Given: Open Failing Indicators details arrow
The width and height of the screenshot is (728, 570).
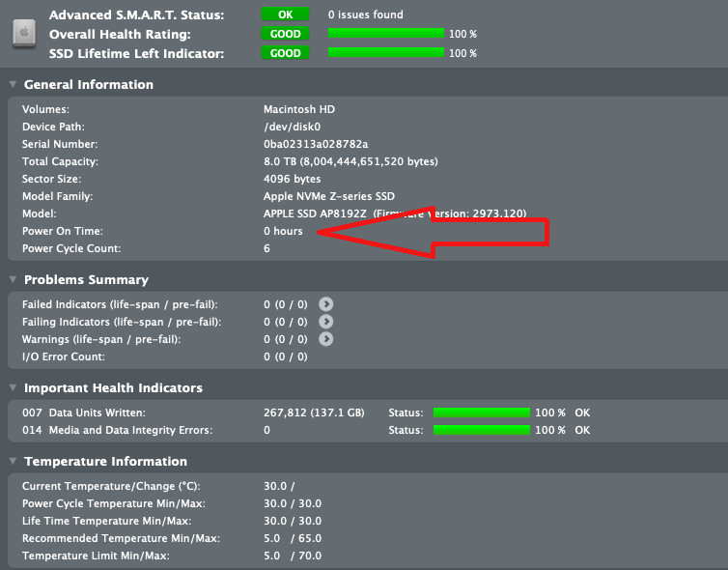Looking at the screenshot, I should click(x=326, y=322).
